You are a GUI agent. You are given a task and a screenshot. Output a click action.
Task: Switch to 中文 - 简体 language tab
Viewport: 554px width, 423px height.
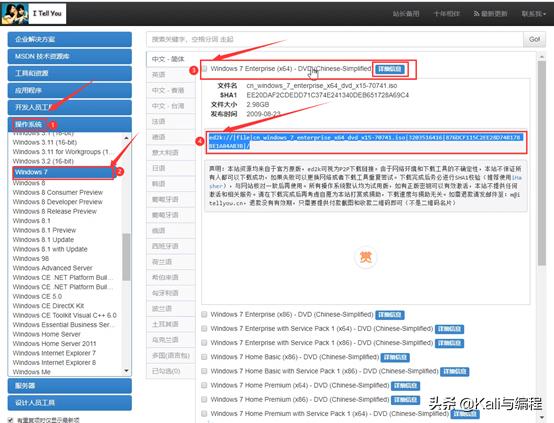click(x=171, y=59)
